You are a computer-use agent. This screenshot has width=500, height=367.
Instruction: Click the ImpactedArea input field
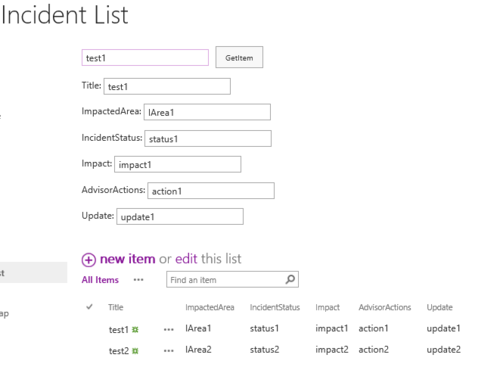pyautogui.click(x=207, y=112)
